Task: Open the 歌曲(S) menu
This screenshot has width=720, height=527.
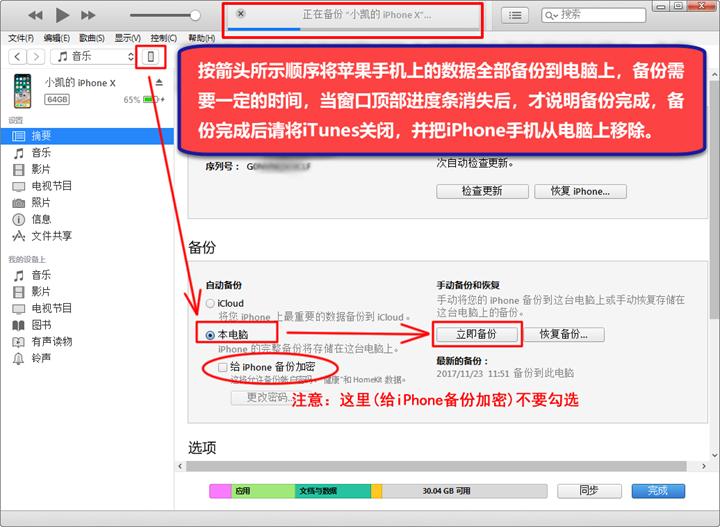Action: pyautogui.click(x=92, y=38)
